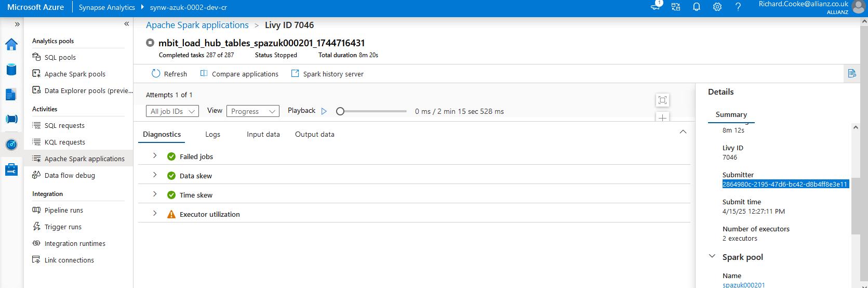
Task: Expand the Executor utilization row
Action: tap(155, 213)
